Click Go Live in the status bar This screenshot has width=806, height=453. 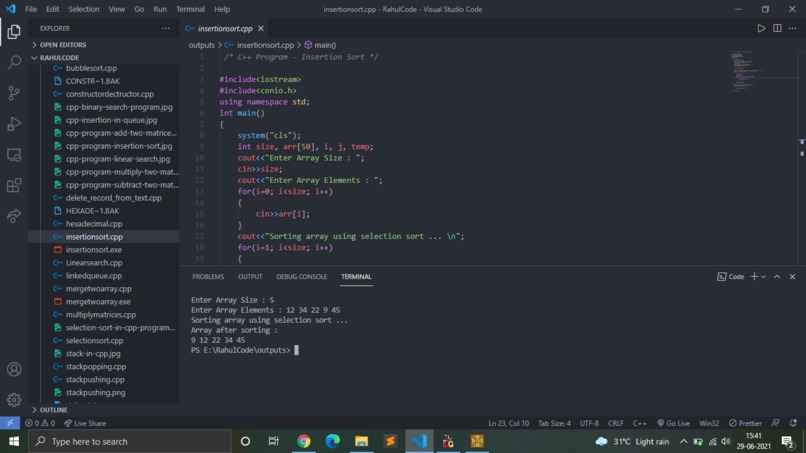673,423
